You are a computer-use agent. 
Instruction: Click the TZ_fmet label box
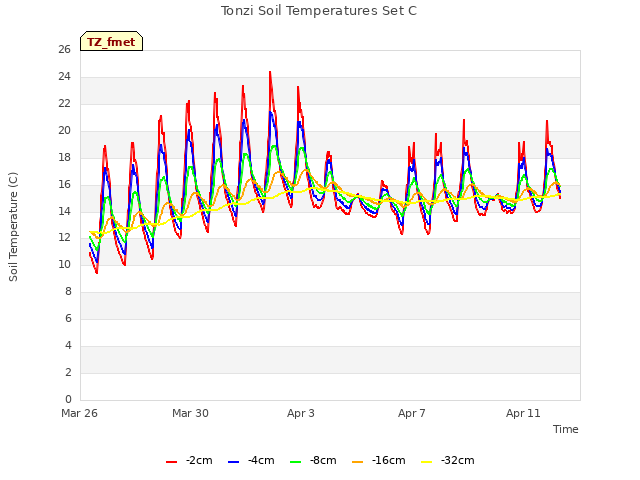click(x=111, y=41)
